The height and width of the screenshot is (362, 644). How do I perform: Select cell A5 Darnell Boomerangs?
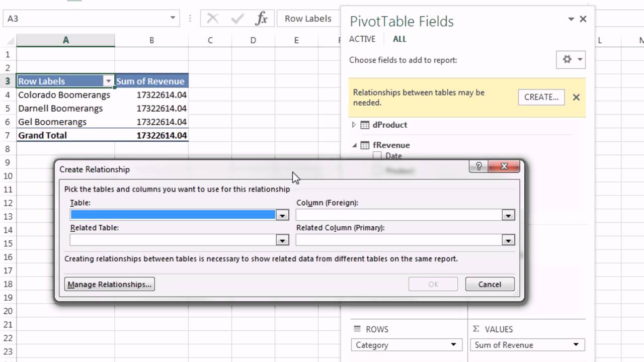65,108
